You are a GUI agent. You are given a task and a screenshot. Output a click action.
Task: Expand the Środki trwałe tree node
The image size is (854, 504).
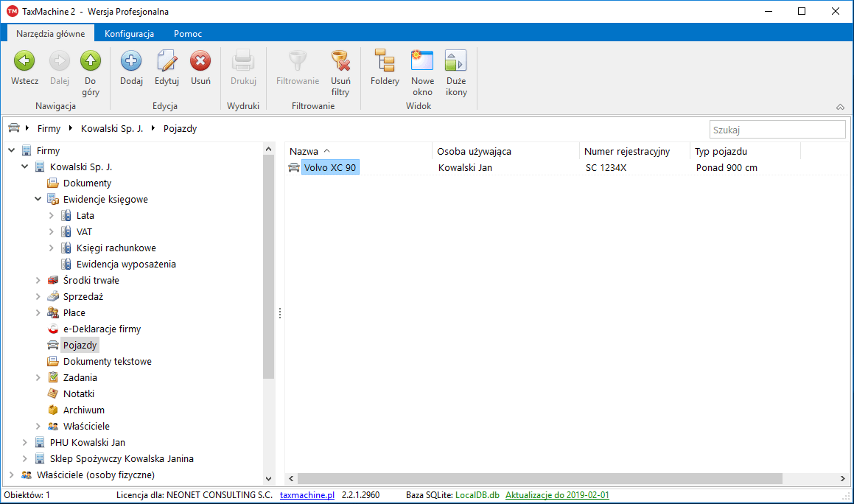[x=38, y=280]
